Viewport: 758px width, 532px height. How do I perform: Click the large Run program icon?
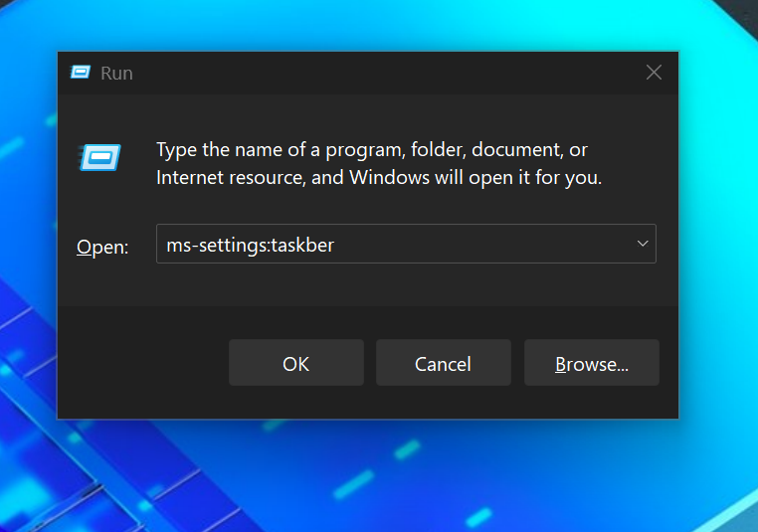click(x=99, y=157)
